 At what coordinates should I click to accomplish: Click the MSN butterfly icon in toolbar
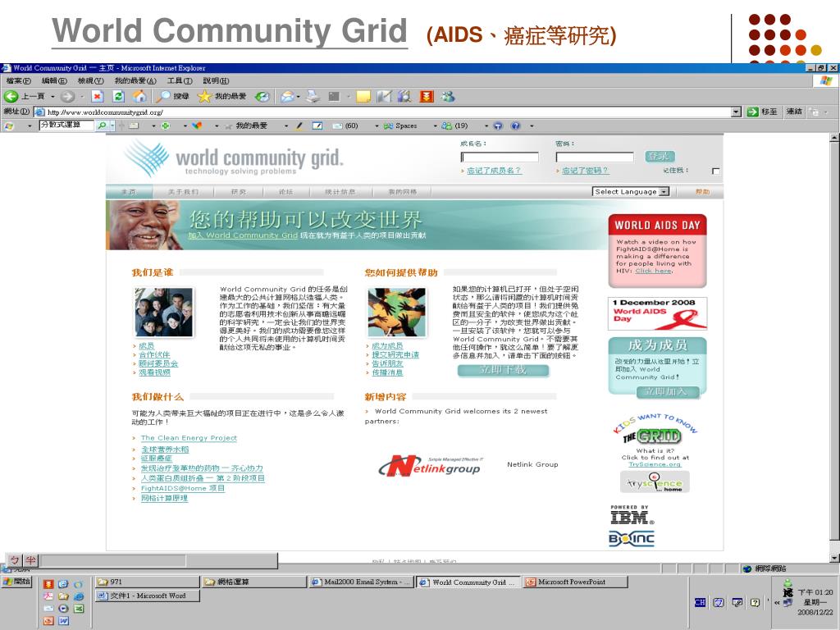[x=197, y=126]
